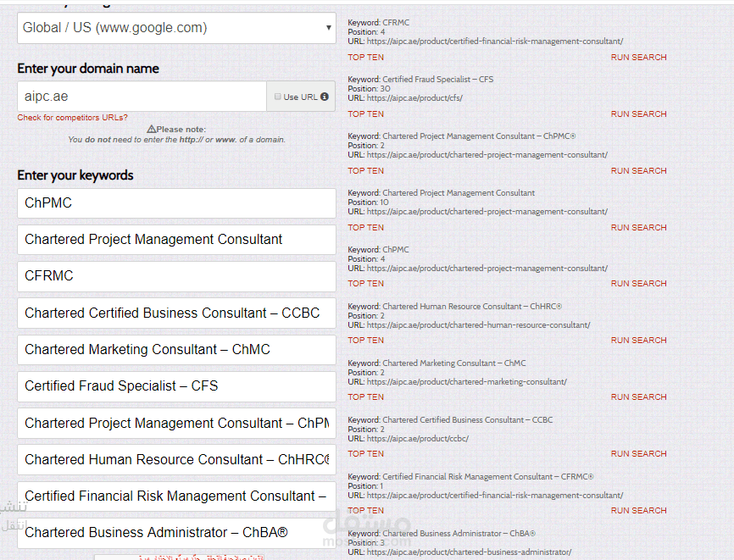Screen dimensions: 734x560
Task: Open TOP TEN for Chartered Marketing Consultant – ChMC result
Action: coord(365,396)
